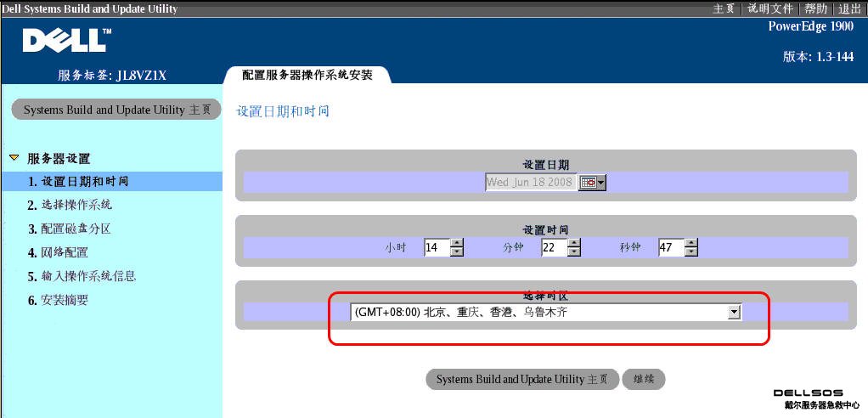Select step 4. 网络配置 in sidebar
Screen dimensions: 868x418
tap(64, 252)
